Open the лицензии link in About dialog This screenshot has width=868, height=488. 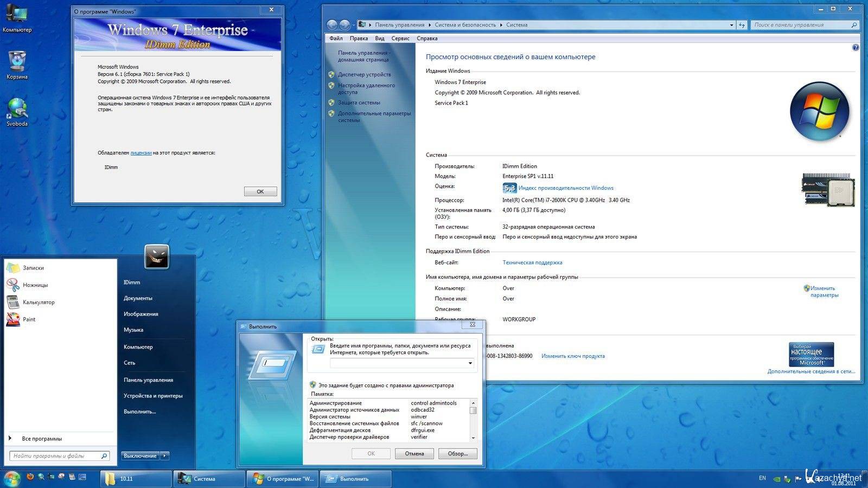[x=141, y=153]
